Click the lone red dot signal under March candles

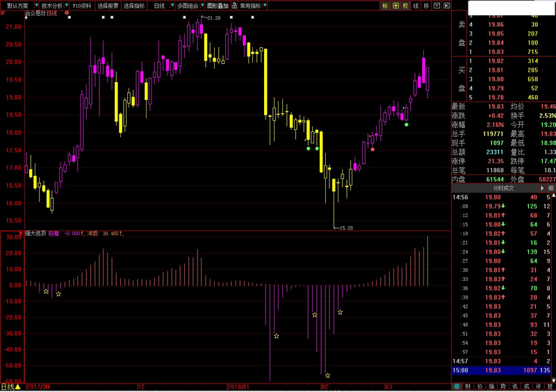point(373,149)
